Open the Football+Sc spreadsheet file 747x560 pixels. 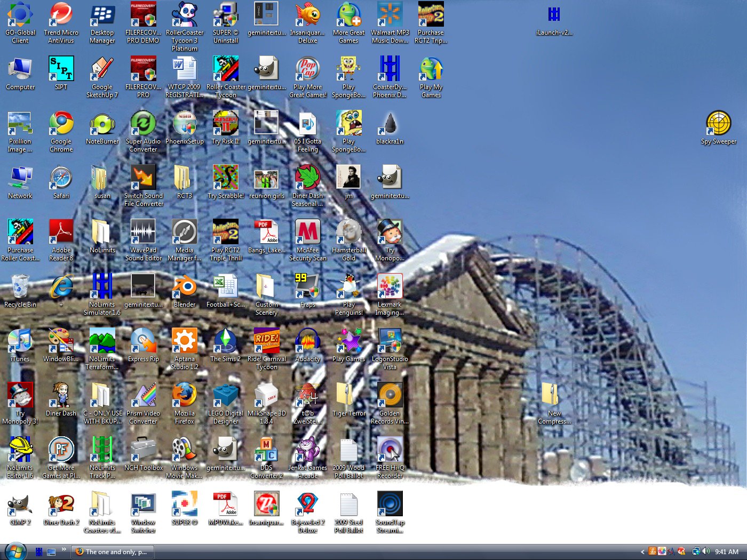click(226, 291)
